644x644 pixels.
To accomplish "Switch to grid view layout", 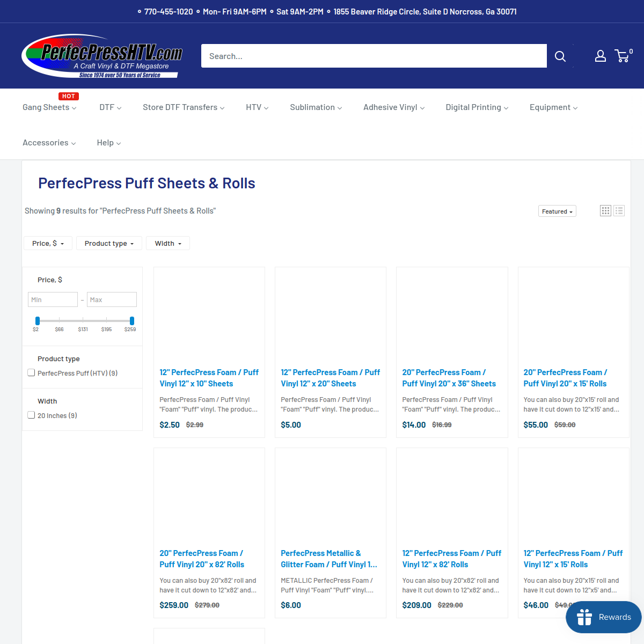I will (606, 211).
